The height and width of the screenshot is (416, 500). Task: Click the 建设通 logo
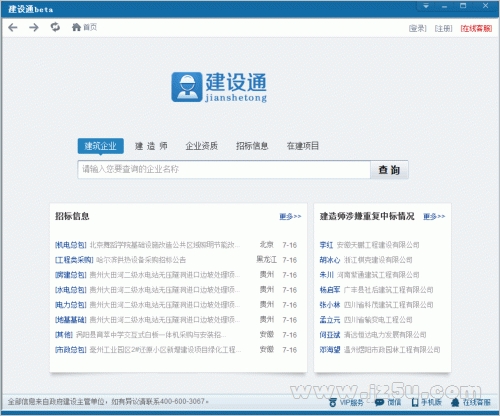219,87
